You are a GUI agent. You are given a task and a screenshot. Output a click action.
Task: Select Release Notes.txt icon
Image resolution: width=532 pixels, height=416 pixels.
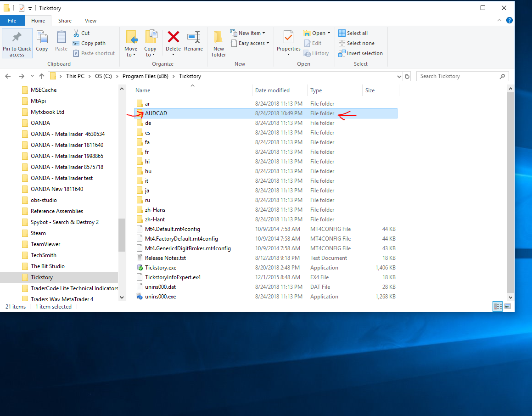click(140, 258)
